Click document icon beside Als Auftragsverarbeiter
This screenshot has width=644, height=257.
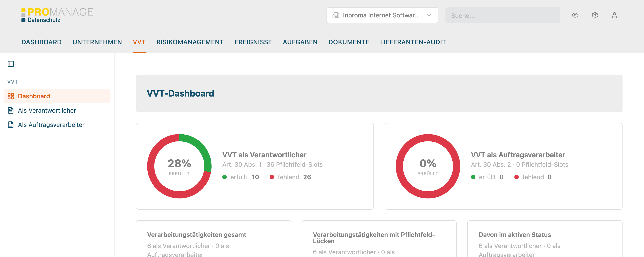[x=11, y=125]
